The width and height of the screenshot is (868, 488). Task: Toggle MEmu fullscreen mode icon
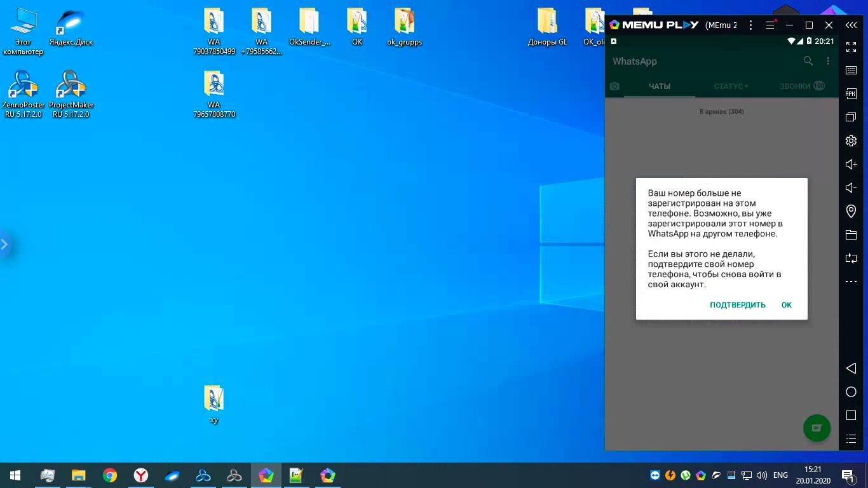click(x=851, y=48)
